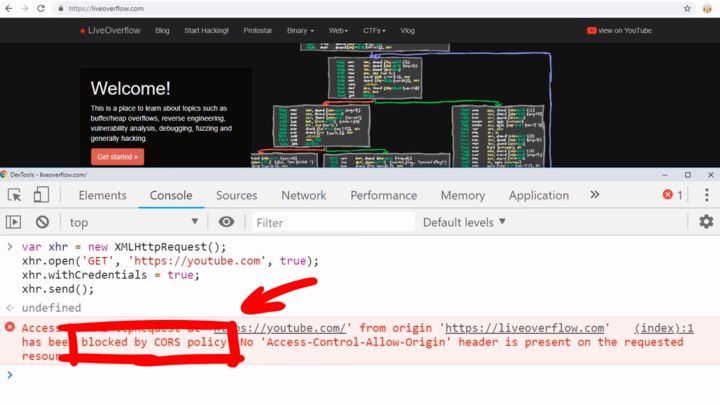Viewport: 720px width, 405px height.
Task: Click the youtube.com URL in the error
Action: click(x=280, y=328)
